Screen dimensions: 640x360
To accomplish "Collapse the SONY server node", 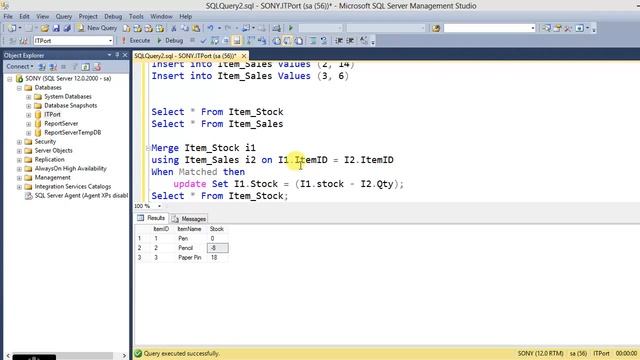I will [x=10, y=79].
